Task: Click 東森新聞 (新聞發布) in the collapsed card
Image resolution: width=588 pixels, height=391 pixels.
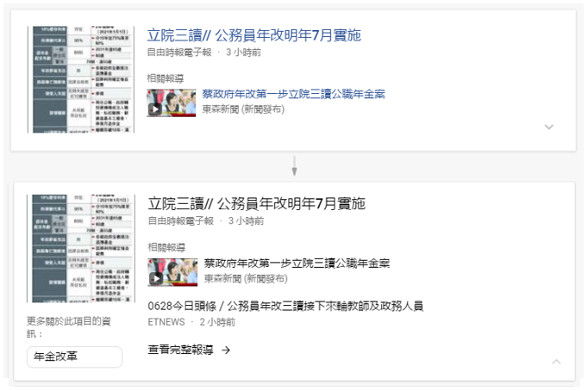Action: pyautogui.click(x=245, y=109)
